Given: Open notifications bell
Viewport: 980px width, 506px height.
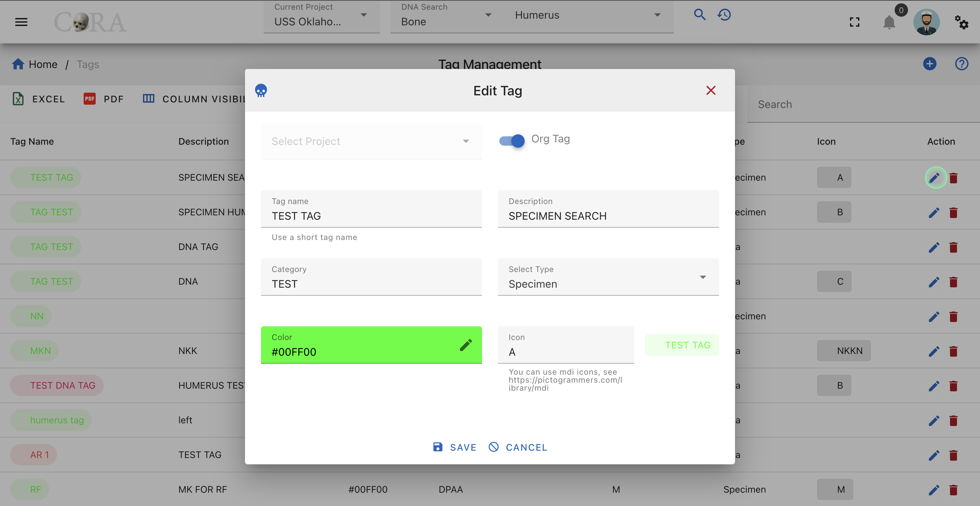Looking at the screenshot, I should (x=889, y=22).
